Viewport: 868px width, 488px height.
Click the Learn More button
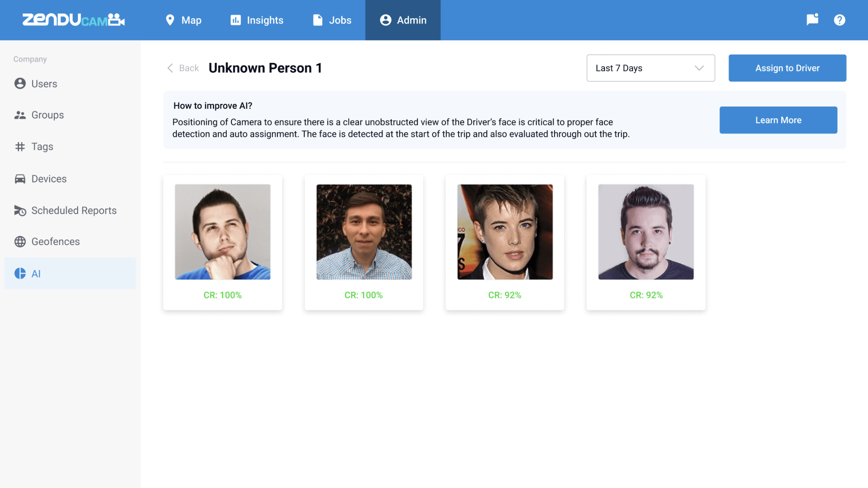pos(778,120)
